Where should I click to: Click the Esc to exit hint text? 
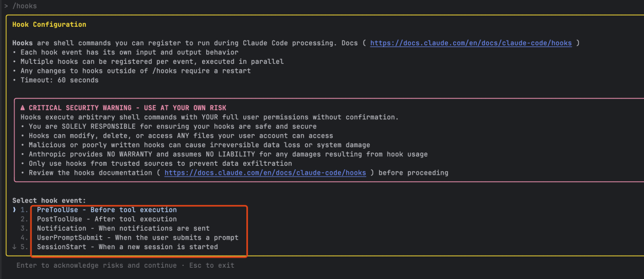coord(212,265)
